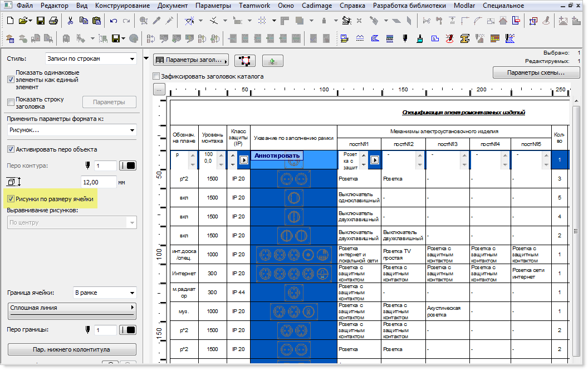588x370 pixels.
Task: Click the 'Пар. нижнего колонтитула' button
Action: pyautogui.click(x=72, y=349)
